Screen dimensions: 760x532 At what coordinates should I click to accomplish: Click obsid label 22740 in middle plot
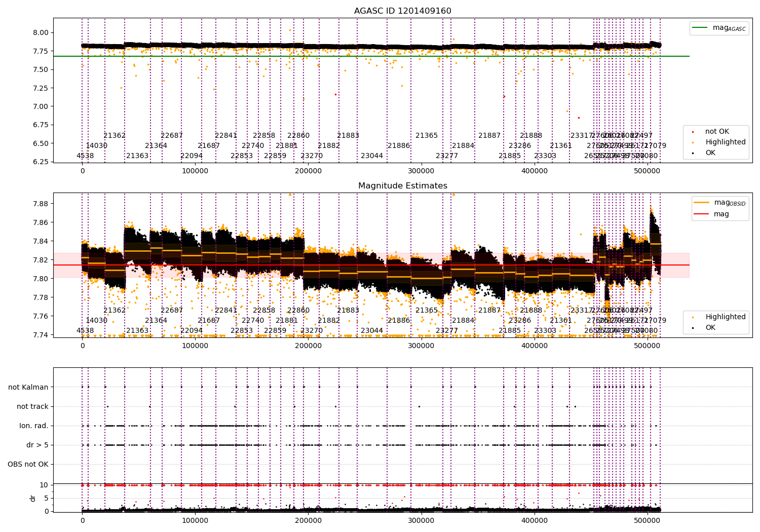click(x=253, y=321)
